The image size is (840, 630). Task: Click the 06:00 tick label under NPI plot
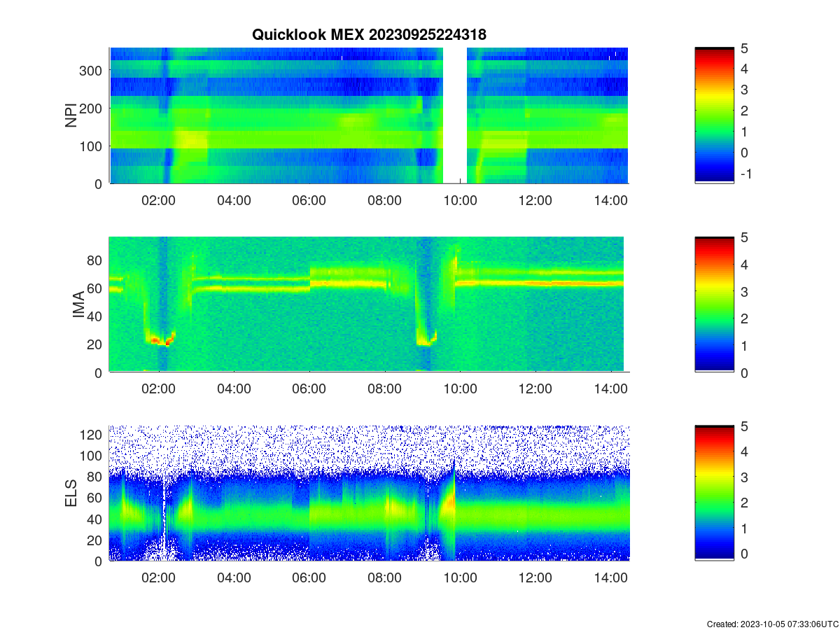(x=309, y=200)
